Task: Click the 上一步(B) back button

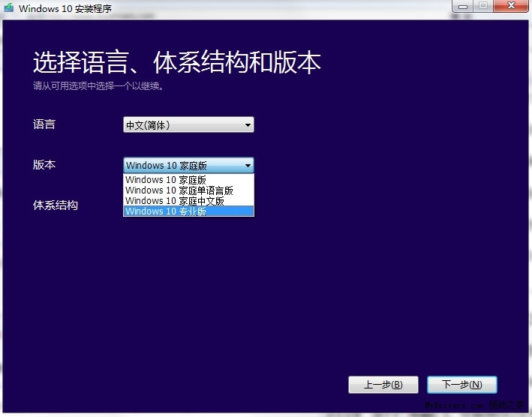Action: click(x=383, y=385)
